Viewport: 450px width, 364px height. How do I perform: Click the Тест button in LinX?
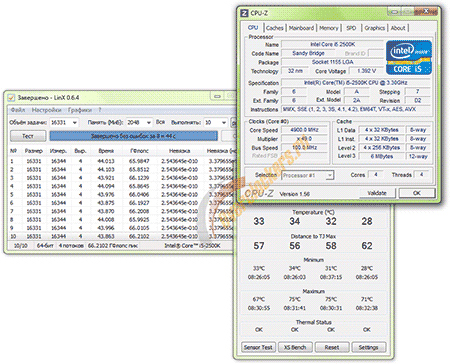pos(28,136)
